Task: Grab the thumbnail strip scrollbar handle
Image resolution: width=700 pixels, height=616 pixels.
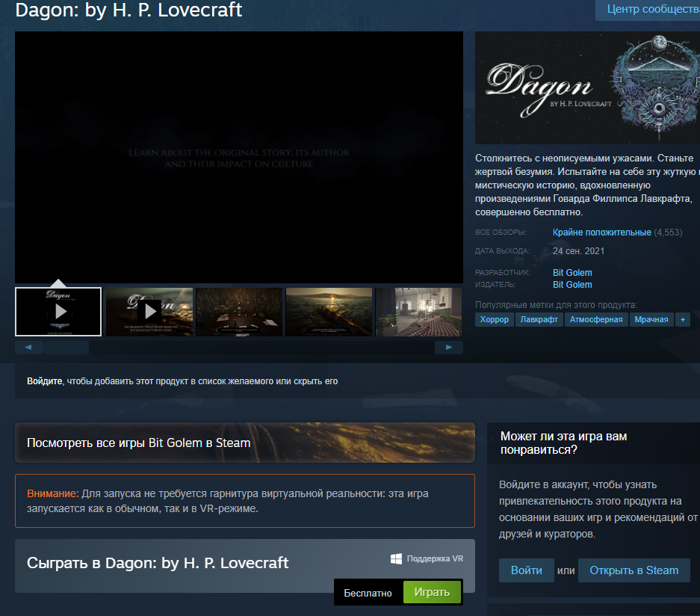Action: click(66, 348)
